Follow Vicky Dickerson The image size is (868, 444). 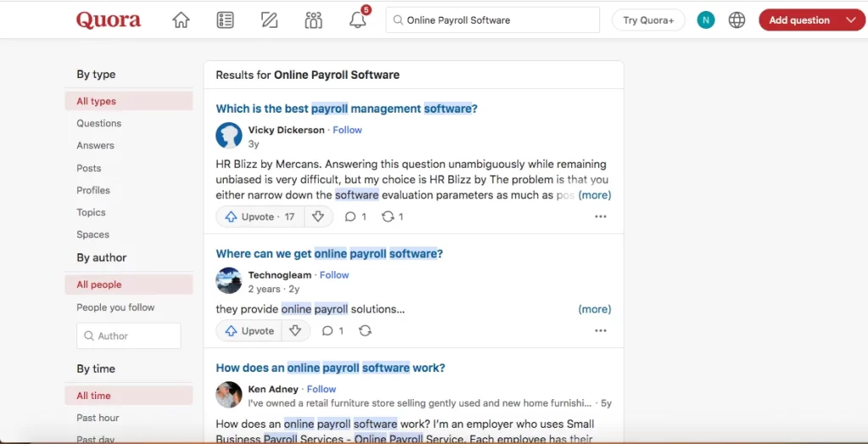[x=347, y=130]
